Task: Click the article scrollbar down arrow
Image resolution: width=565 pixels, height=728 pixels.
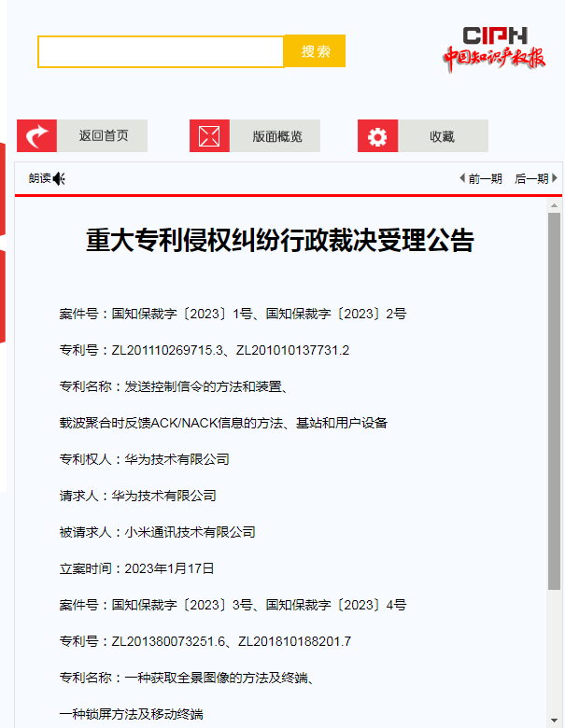Action: click(x=554, y=721)
